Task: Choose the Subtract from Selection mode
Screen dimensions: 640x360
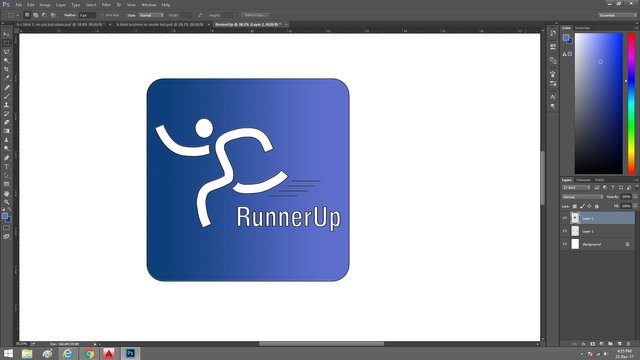Action: (x=44, y=15)
